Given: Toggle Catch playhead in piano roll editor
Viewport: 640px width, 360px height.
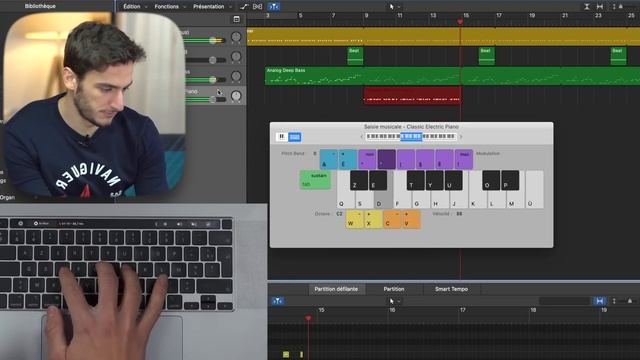Looking at the screenshot, I should click(278, 301).
